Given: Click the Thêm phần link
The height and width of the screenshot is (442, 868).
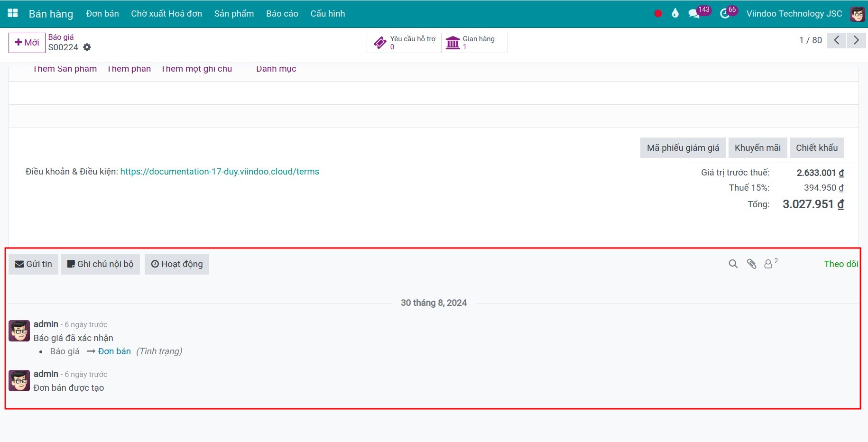Looking at the screenshot, I should click(x=129, y=69).
